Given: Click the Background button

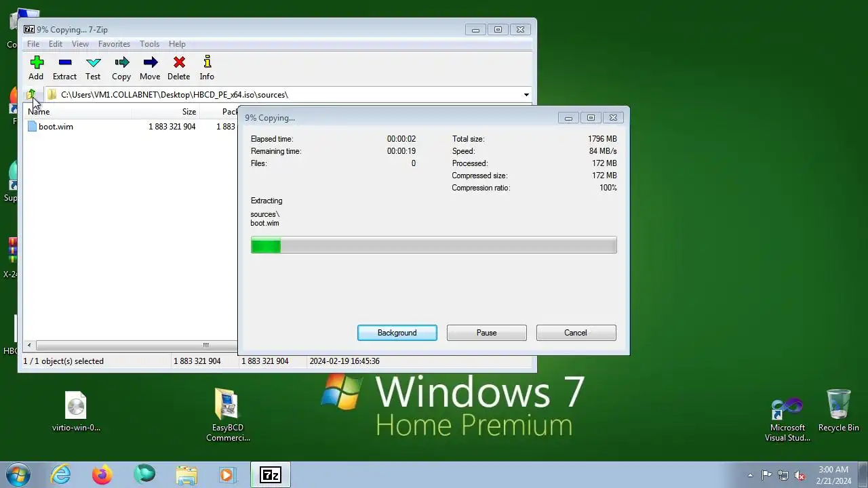Looking at the screenshot, I should [x=397, y=333].
